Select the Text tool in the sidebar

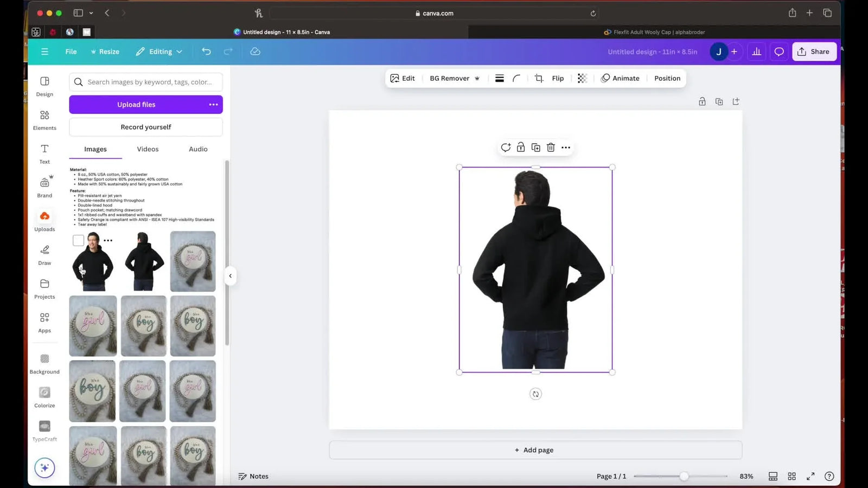(44, 154)
